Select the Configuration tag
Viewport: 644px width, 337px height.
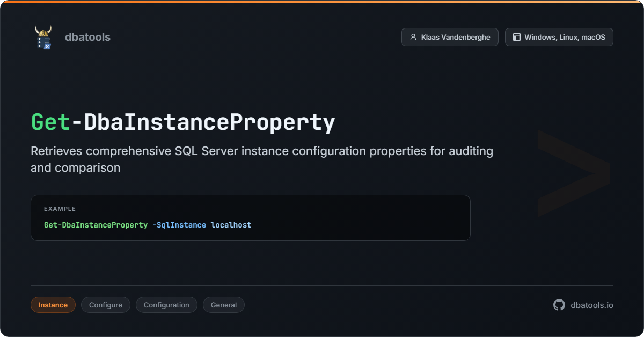point(166,305)
